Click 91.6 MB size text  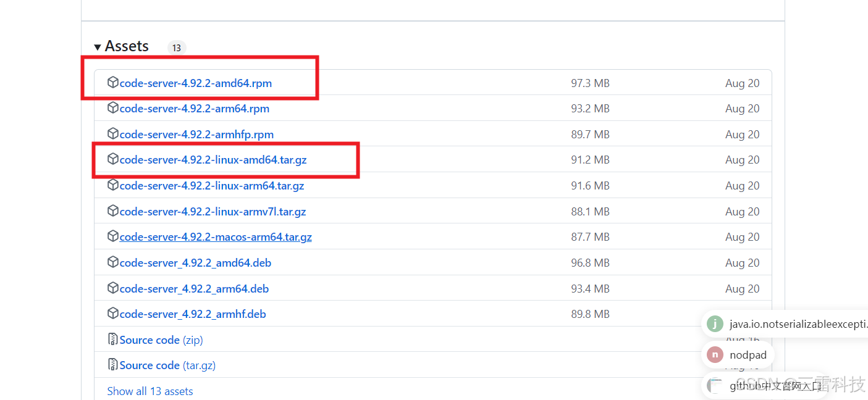click(x=590, y=186)
